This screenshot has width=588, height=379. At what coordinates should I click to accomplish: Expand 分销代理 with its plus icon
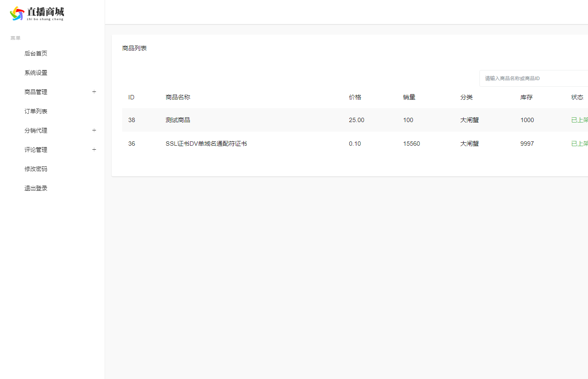(94, 130)
